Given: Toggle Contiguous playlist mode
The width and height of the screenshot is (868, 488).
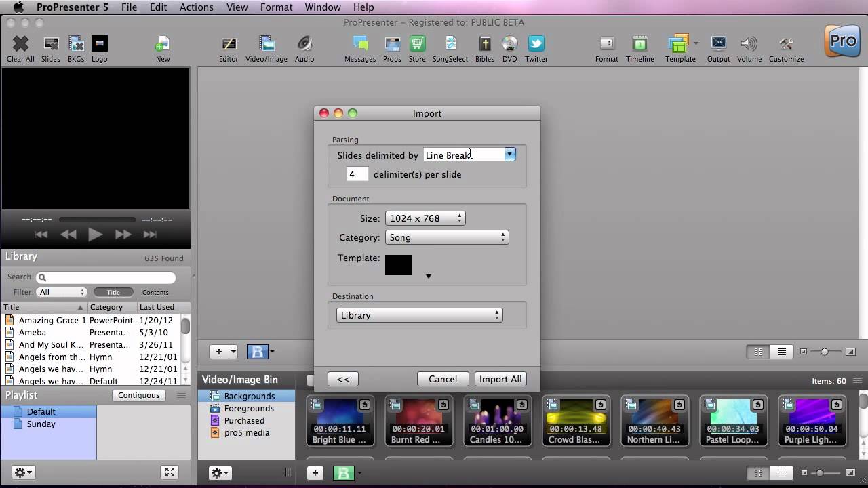Looking at the screenshot, I should [x=139, y=395].
